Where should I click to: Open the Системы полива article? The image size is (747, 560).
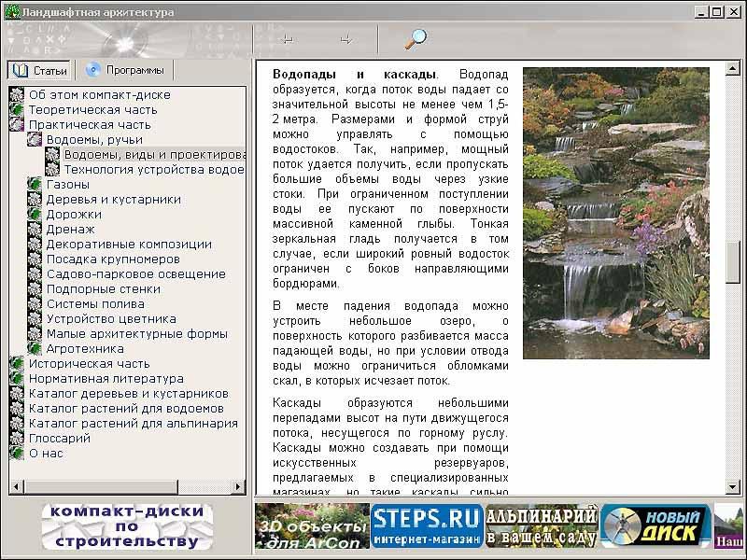95,304
